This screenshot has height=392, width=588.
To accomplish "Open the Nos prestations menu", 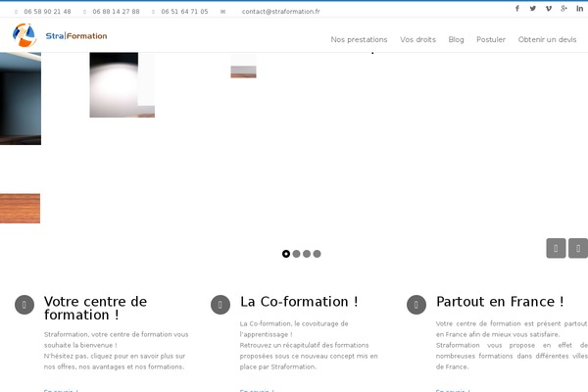I will pyautogui.click(x=359, y=39).
